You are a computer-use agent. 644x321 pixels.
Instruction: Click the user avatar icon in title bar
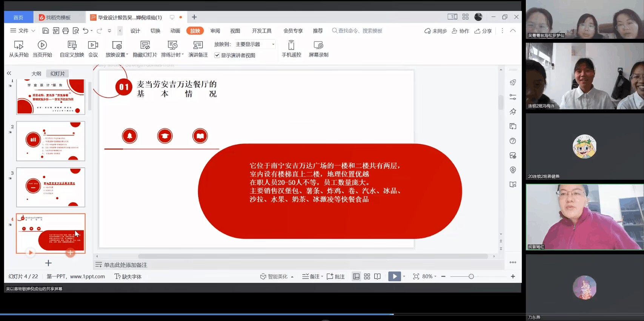coord(478,17)
